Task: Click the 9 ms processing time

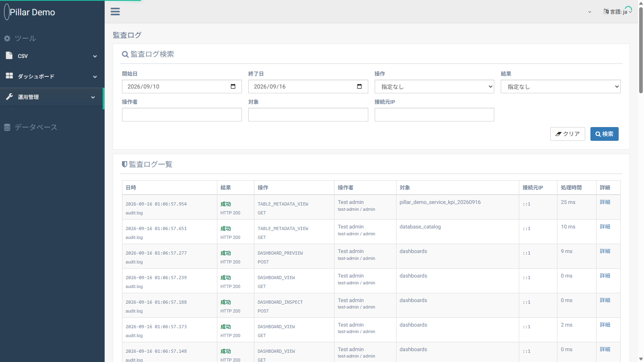Action: click(566, 251)
